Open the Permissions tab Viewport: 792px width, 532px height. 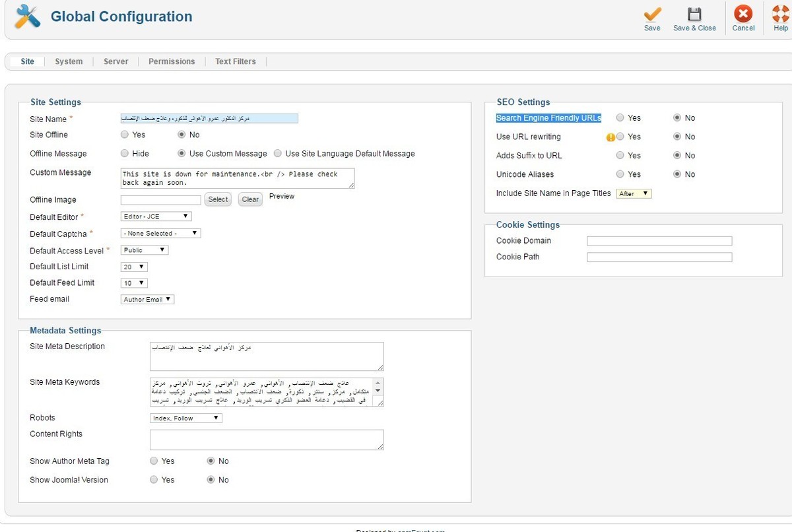tap(172, 61)
